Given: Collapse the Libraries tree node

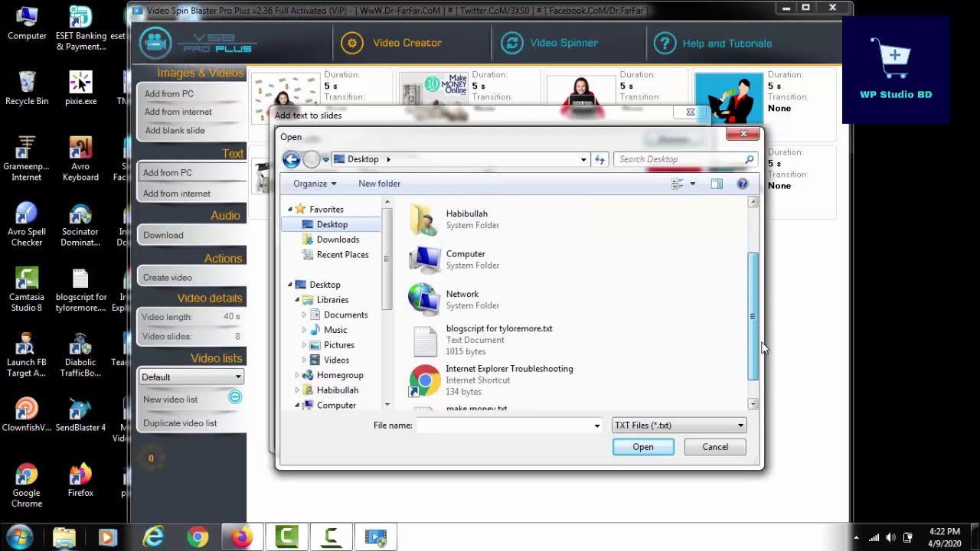Looking at the screenshot, I should pos(297,300).
